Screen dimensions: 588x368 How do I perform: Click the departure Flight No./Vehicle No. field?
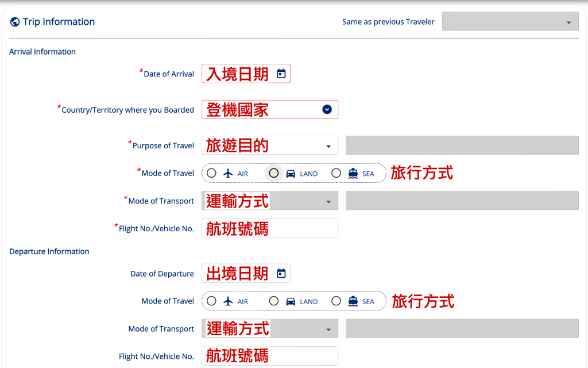tap(270, 356)
